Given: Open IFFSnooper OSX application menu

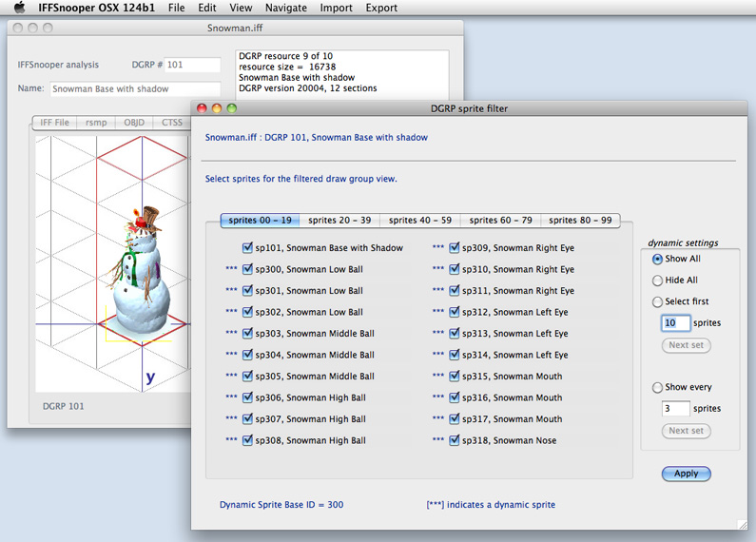Looking at the screenshot, I should [96, 8].
